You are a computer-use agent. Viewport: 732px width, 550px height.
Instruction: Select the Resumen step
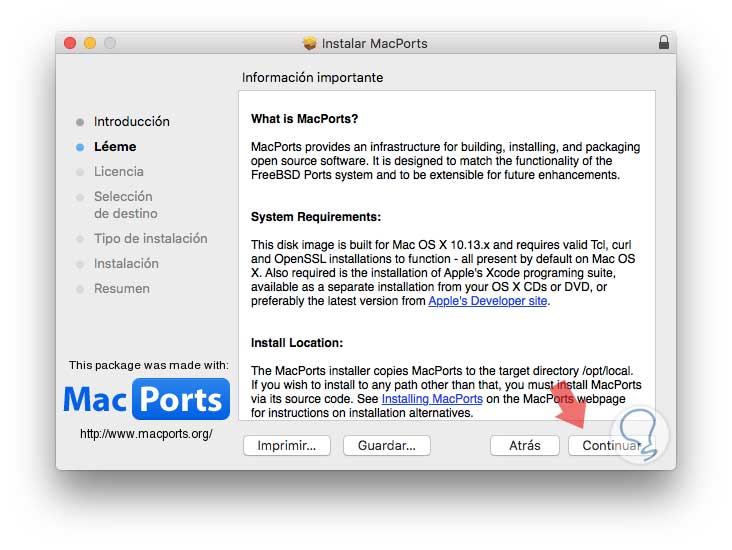(x=122, y=289)
